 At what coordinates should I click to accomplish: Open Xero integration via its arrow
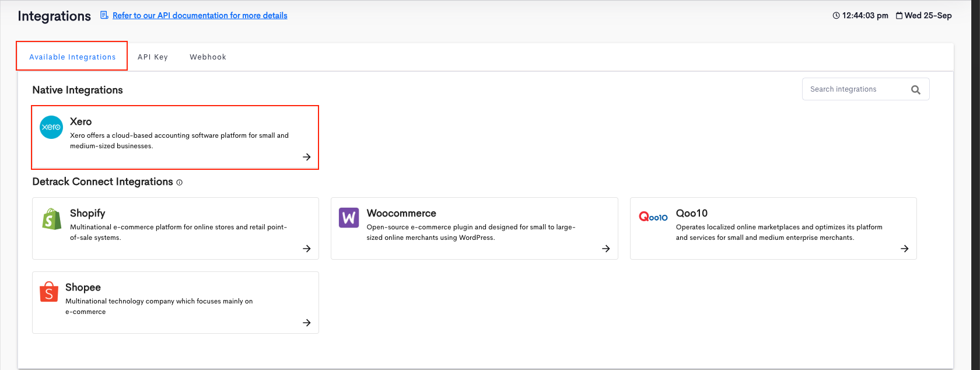pos(307,157)
